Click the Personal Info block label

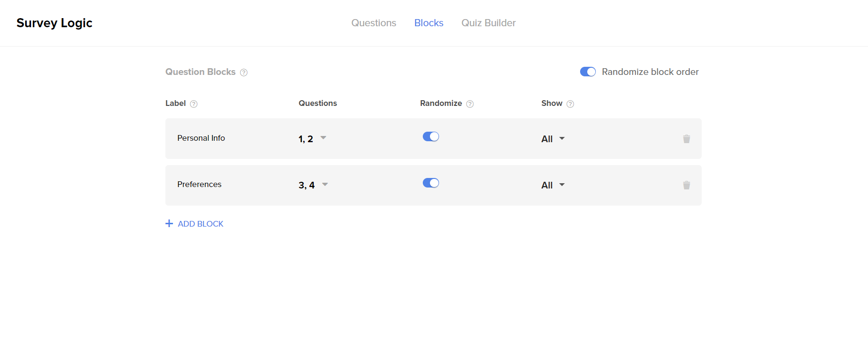click(x=201, y=138)
